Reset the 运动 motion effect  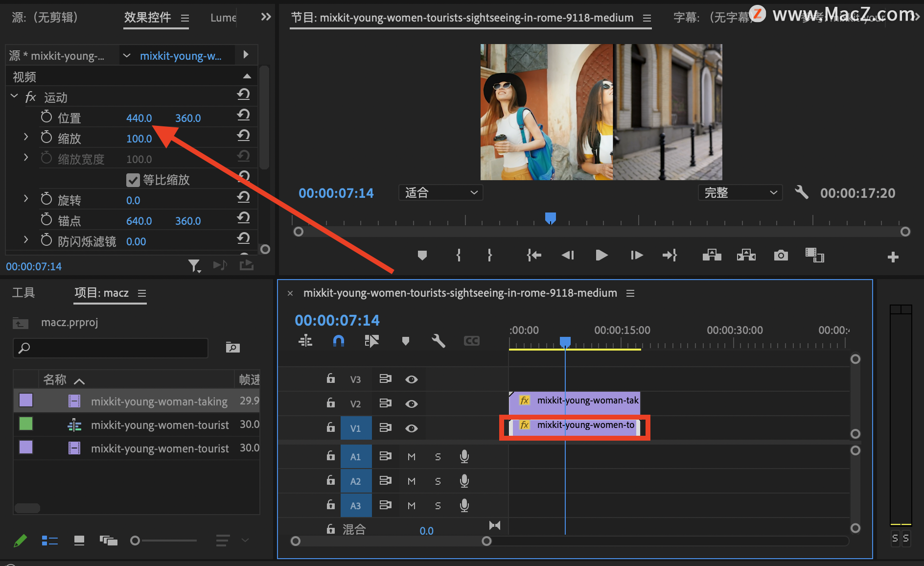pos(244,94)
